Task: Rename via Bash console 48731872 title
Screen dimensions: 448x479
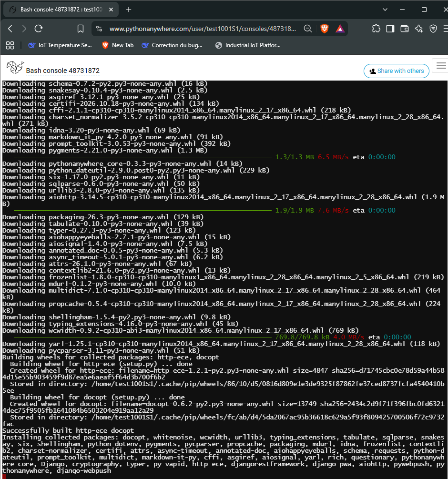Action: click(62, 71)
